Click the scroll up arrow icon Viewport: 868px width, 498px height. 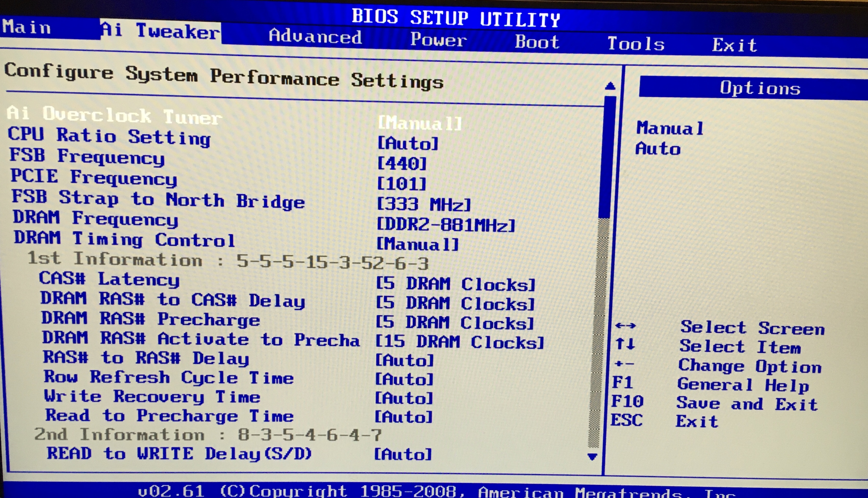pos(610,85)
